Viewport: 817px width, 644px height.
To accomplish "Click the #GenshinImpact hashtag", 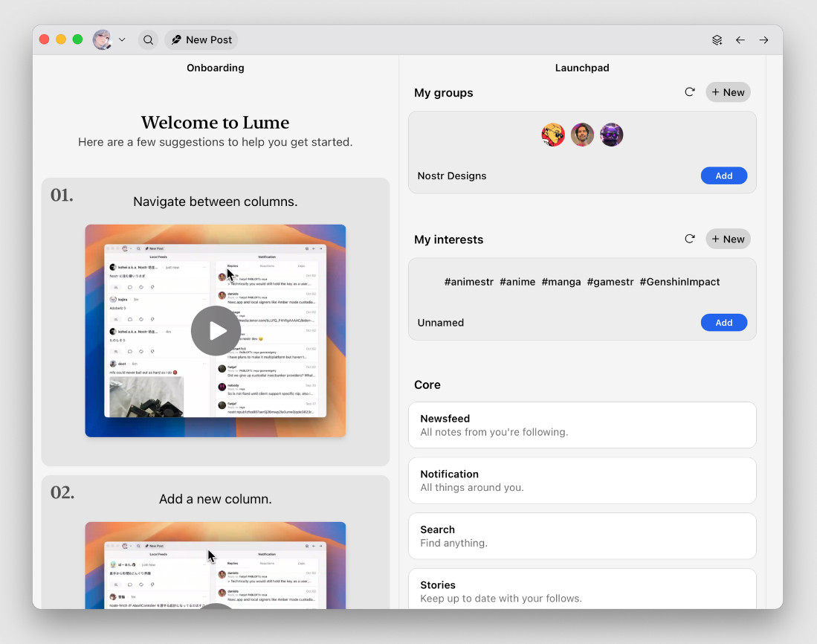I will tap(679, 282).
